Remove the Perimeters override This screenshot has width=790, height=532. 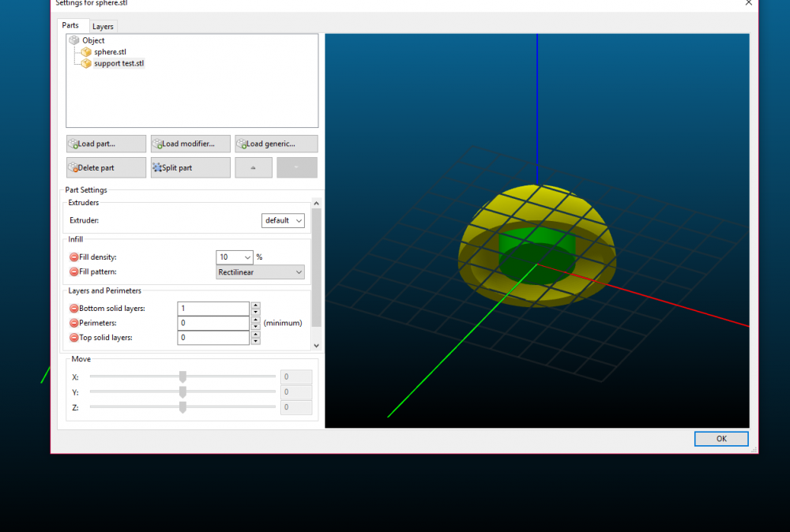74,323
